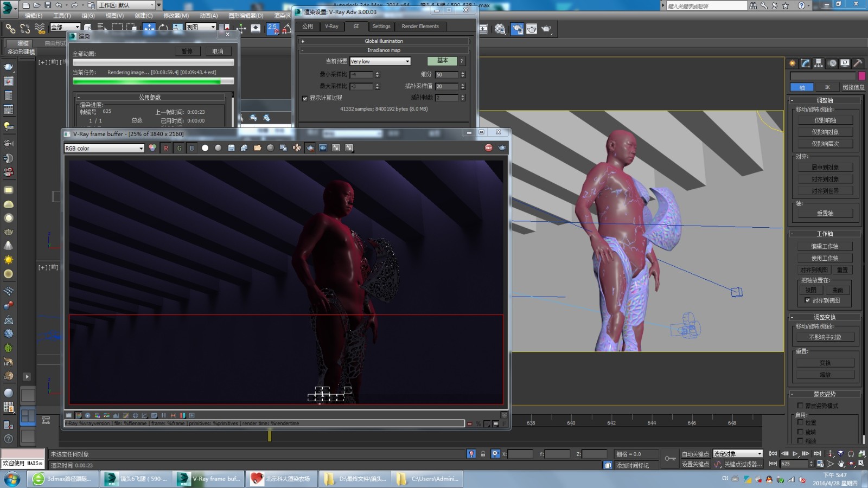Go to start of animation

click(773, 453)
